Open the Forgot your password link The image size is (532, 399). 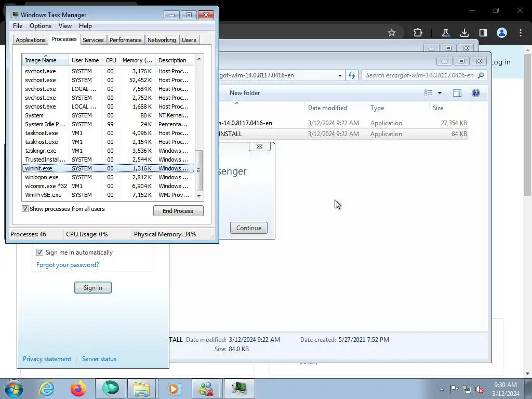tap(68, 265)
